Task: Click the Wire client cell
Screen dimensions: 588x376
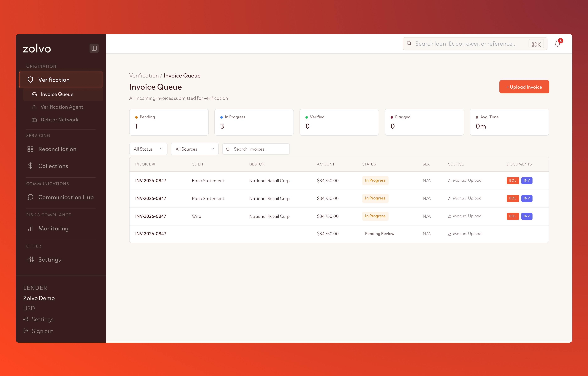Action: (x=196, y=216)
